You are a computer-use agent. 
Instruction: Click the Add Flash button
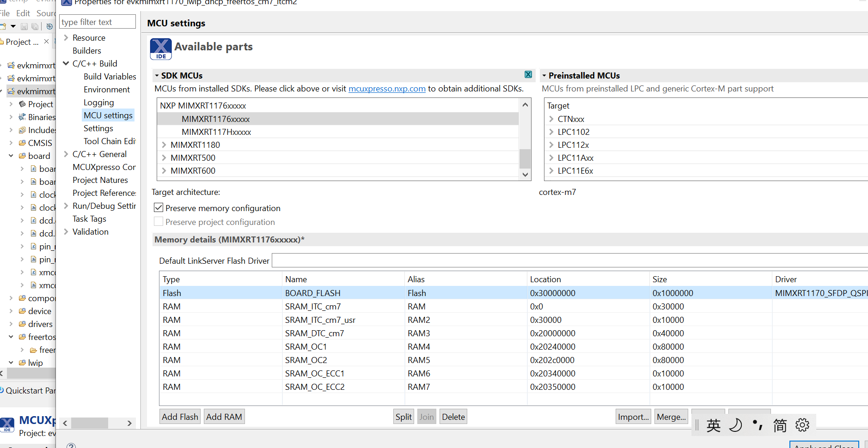(x=180, y=417)
